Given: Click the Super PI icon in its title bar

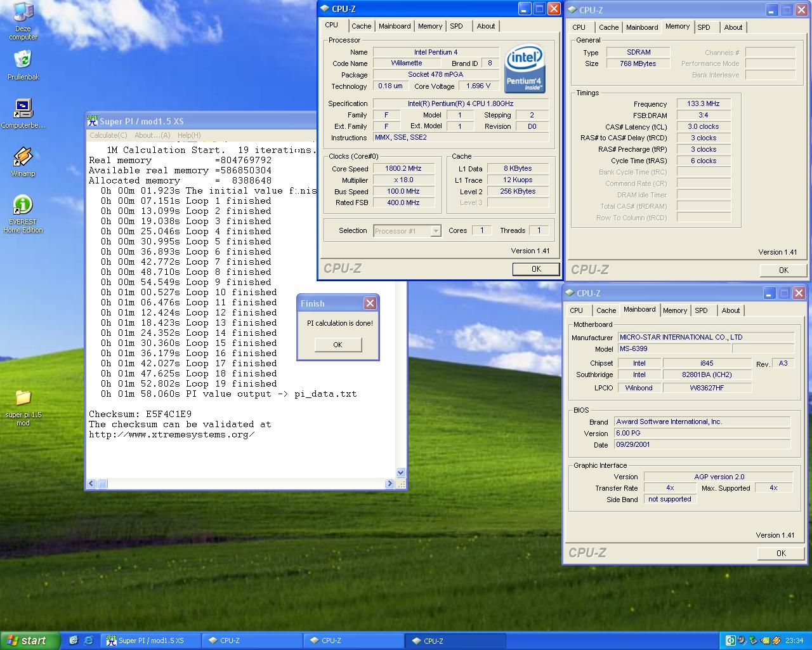Looking at the screenshot, I should tap(93, 121).
